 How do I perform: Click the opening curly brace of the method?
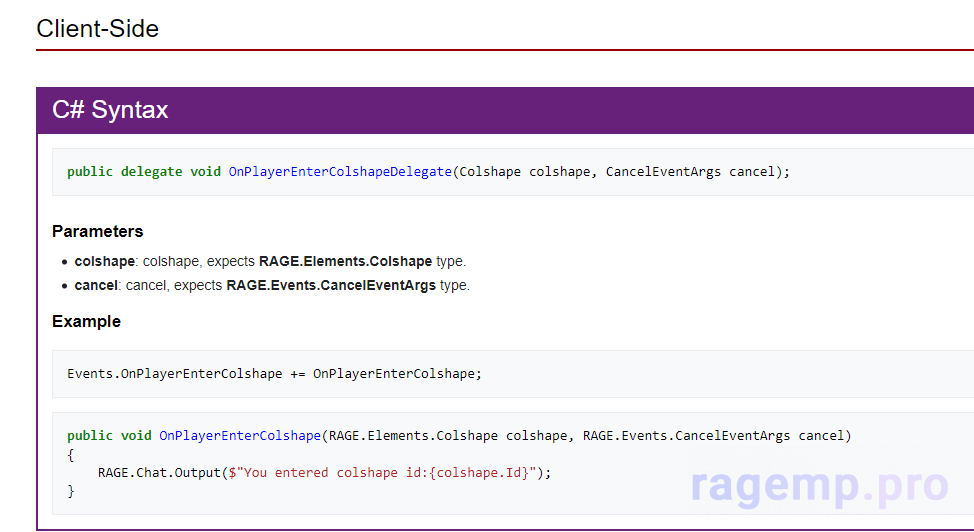71,454
